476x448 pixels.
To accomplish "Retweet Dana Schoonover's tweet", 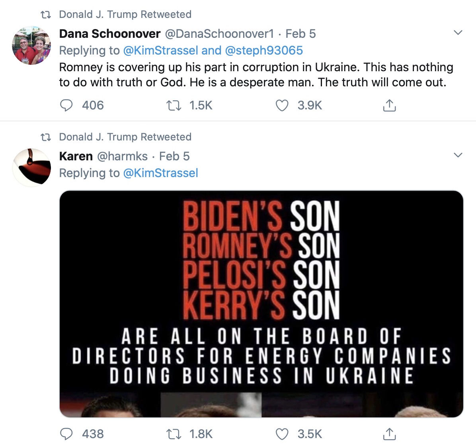I will click(x=174, y=105).
